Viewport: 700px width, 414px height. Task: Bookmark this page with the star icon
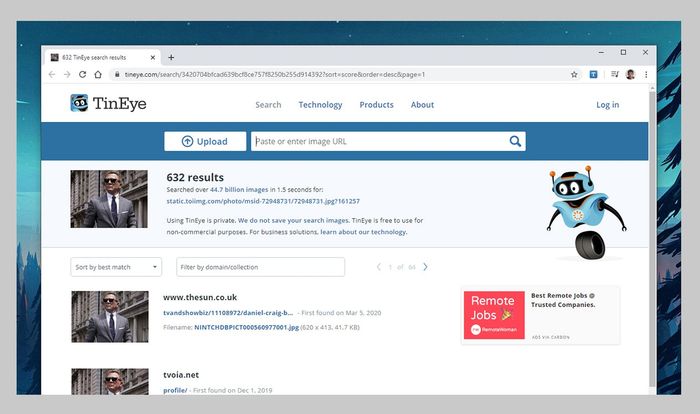(574, 74)
